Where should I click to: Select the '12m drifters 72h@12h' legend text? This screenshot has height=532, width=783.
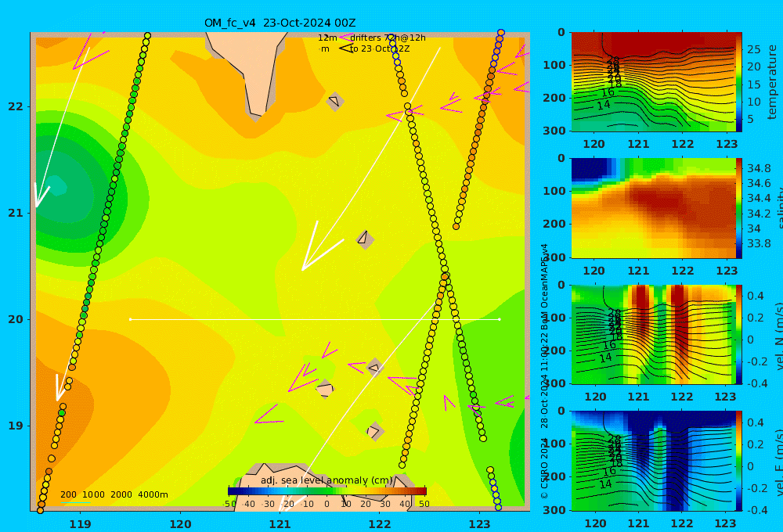pyautogui.click(x=371, y=38)
